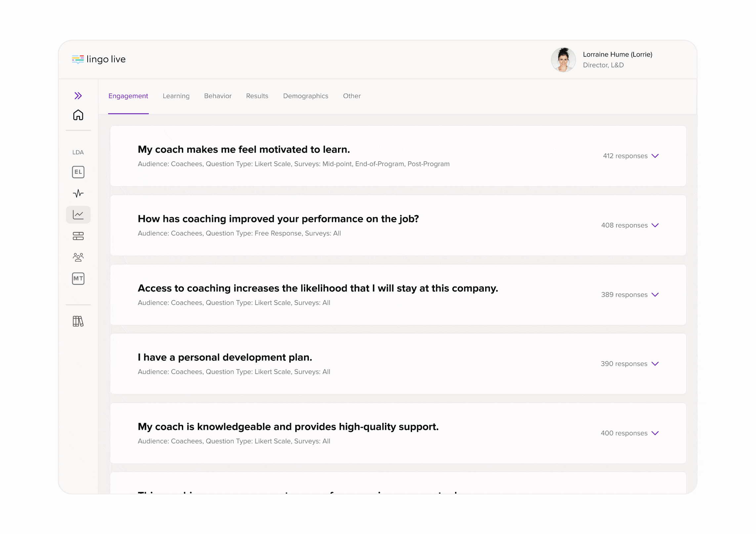Expand the sidebar with double-chevron icon
The width and height of the screenshot is (756, 534).
pos(78,96)
